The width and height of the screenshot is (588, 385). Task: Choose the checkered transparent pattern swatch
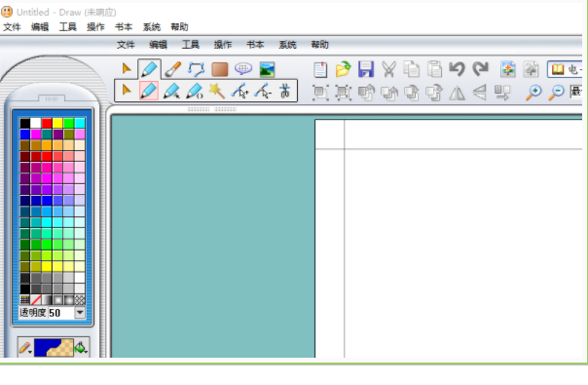80,300
